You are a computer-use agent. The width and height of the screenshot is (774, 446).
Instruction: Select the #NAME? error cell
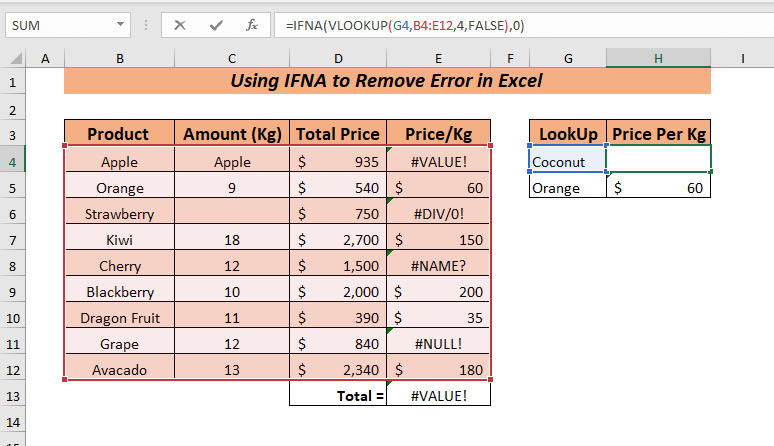coord(440,265)
